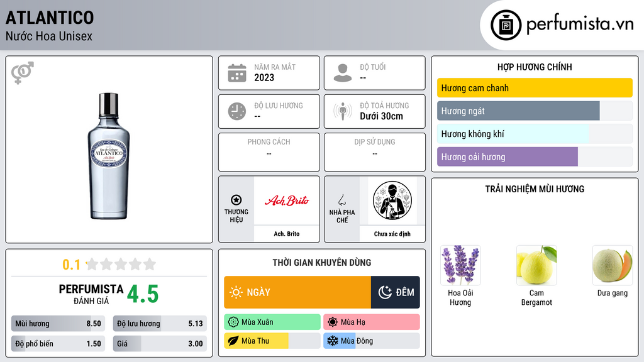
Task: Click the calendar icon beside Năm ra mắt
Action: [x=237, y=73]
